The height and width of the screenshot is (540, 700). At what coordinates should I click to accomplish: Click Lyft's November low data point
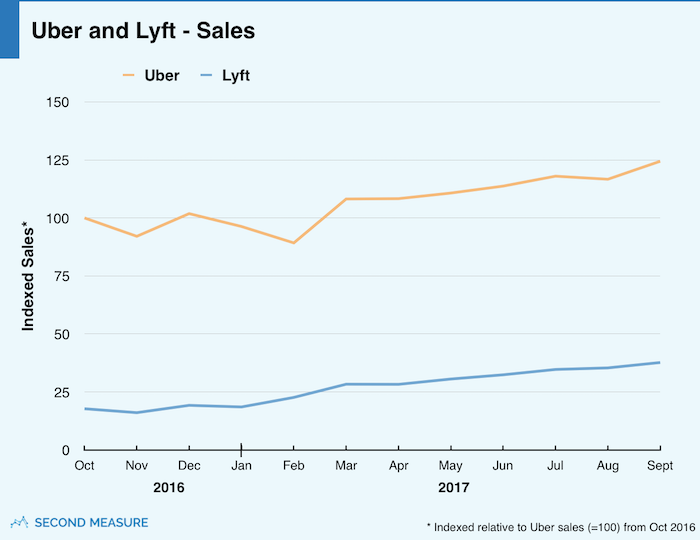pos(137,412)
